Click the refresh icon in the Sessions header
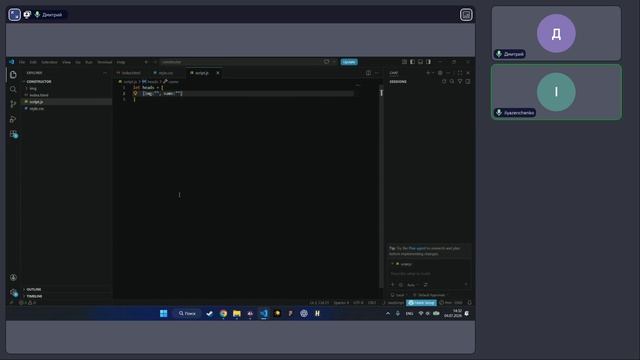This screenshot has height=360, width=640. click(444, 82)
